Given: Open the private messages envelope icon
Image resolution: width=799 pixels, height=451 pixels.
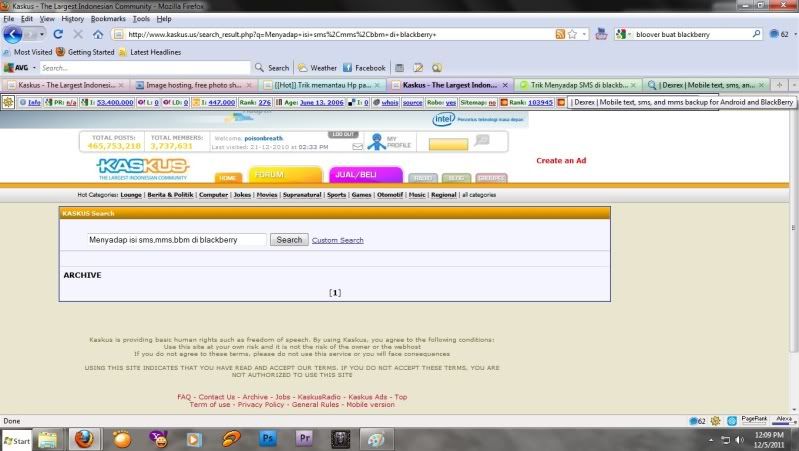Looking at the screenshot, I should click(x=358, y=147).
